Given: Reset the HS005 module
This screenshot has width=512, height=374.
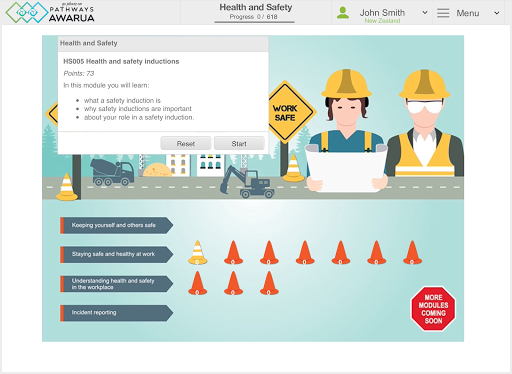Looking at the screenshot, I should tap(186, 144).
